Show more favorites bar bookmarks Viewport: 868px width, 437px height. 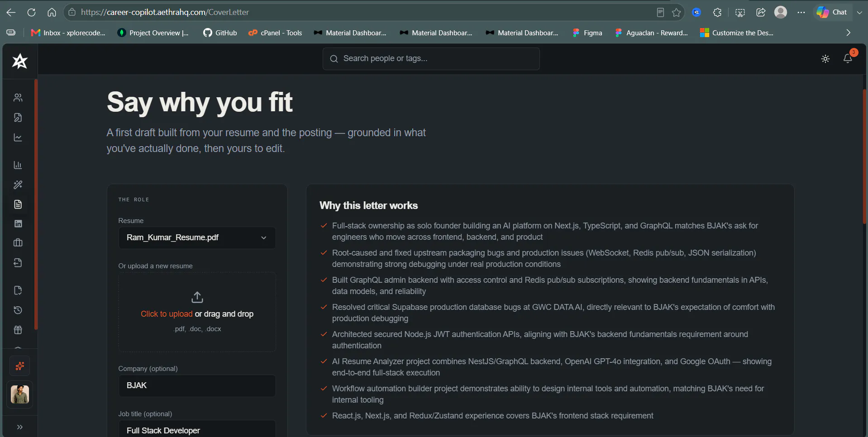849,33
